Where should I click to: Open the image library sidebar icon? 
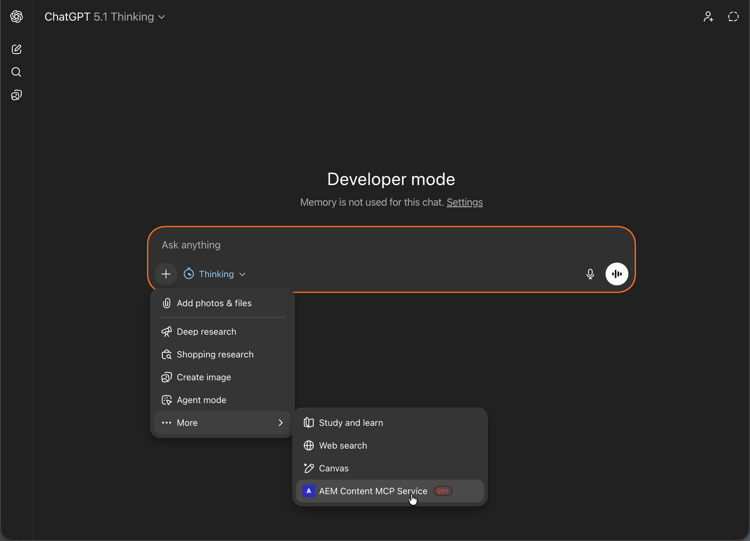tap(16, 95)
